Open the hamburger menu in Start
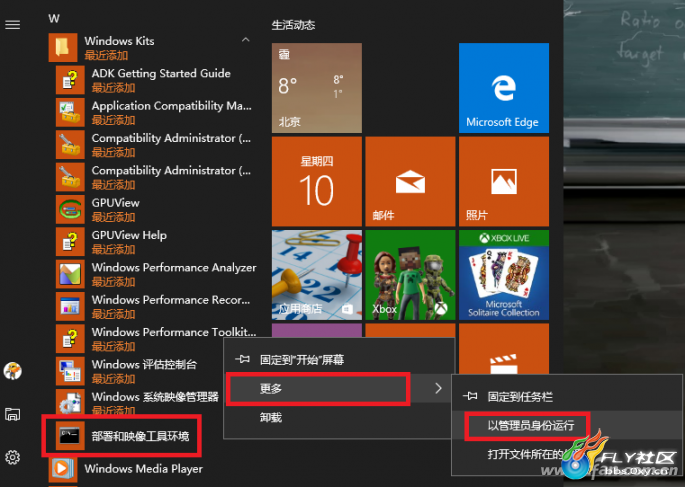Image resolution: width=685 pixels, height=487 pixels. pos(12,25)
